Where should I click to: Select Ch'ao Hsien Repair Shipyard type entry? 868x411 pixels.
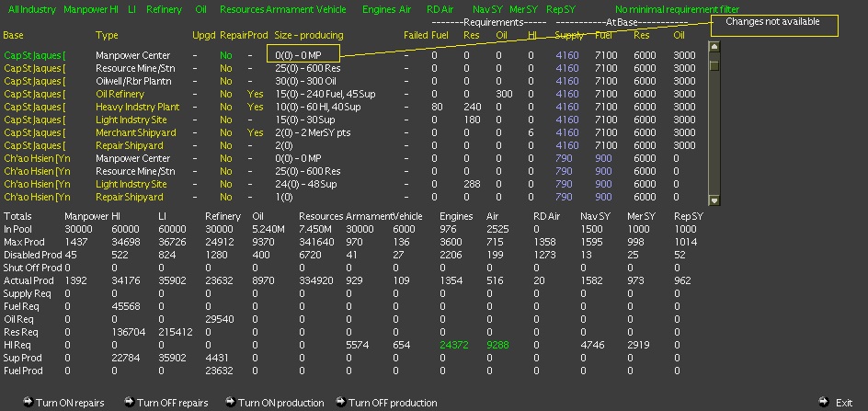129,197
